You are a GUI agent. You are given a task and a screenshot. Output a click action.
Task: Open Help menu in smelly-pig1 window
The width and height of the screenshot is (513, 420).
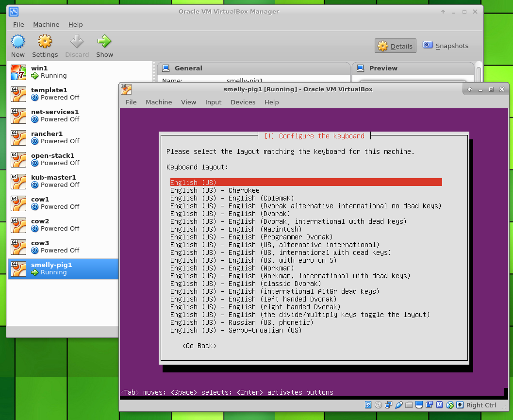point(272,102)
